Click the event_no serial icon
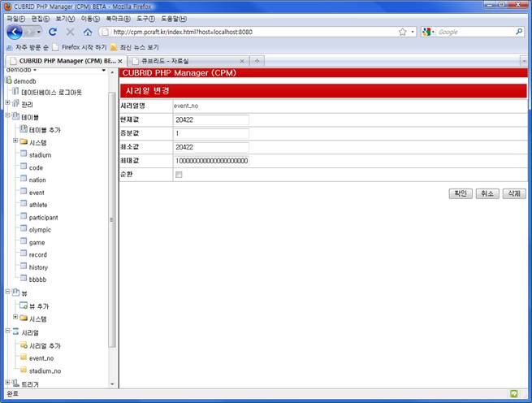Screen dimensions: 532x403 point(24,357)
